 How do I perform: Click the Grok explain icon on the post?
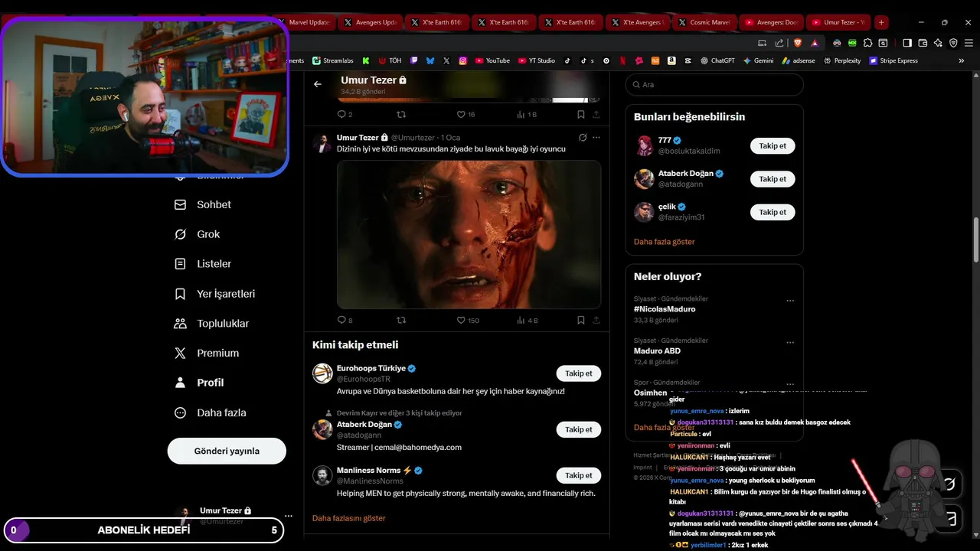point(583,138)
